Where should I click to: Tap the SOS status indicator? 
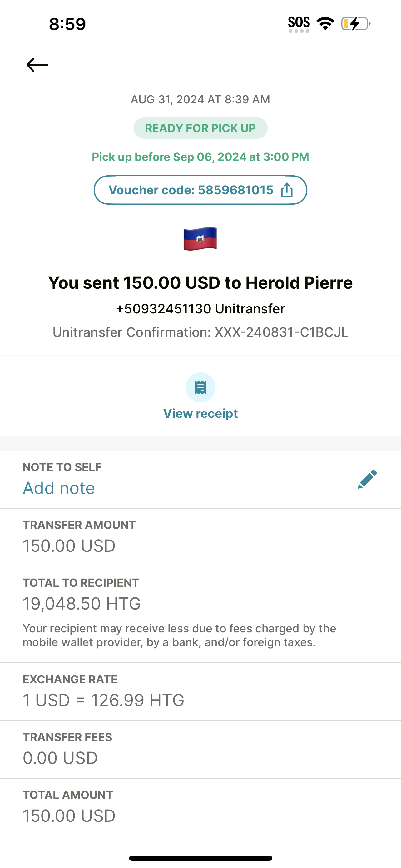[x=299, y=23]
